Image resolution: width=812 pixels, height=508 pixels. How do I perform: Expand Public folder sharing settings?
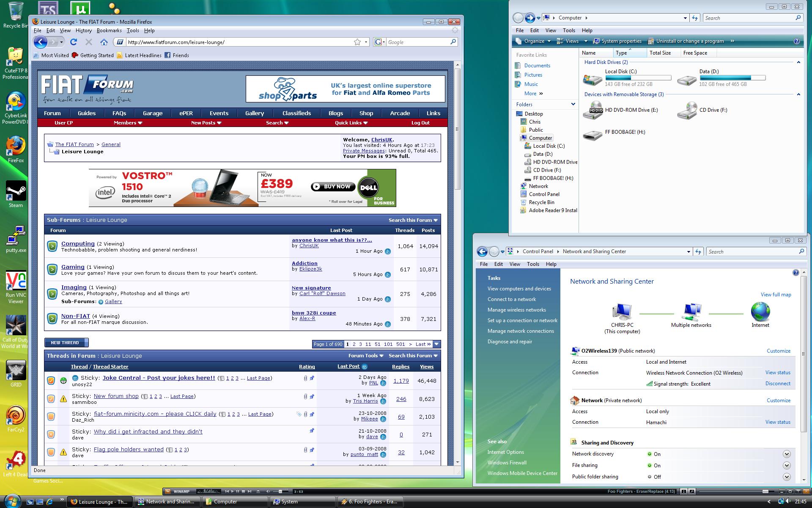(787, 477)
